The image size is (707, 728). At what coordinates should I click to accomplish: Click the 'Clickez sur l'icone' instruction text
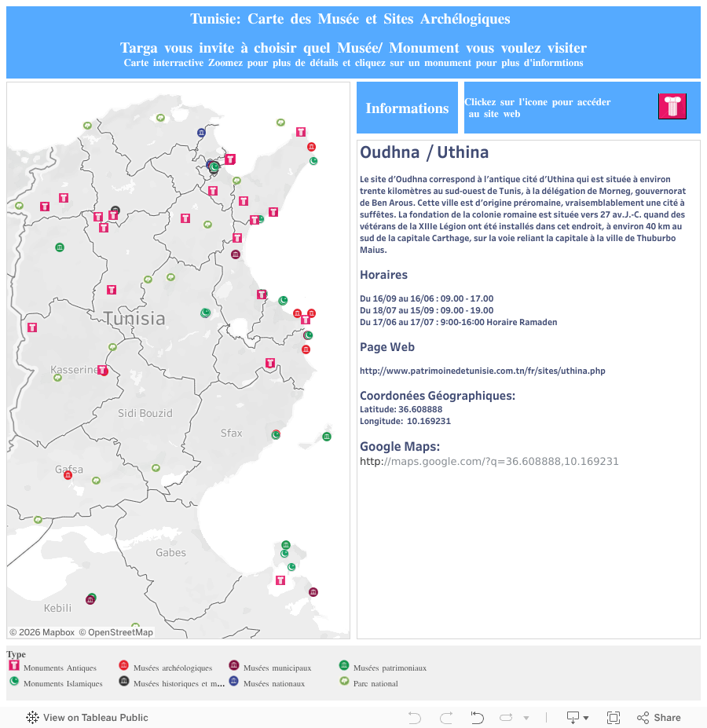pos(537,108)
